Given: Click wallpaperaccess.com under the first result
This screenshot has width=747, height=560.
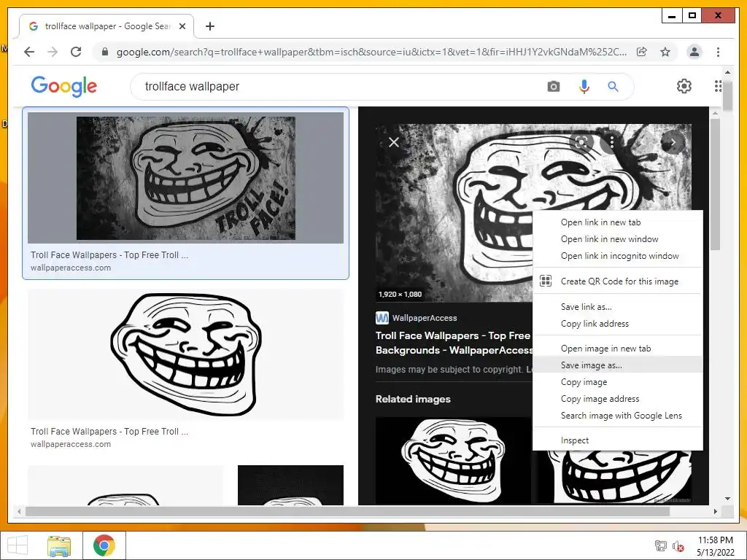Looking at the screenshot, I should pyautogui.click(x=71, y=268).
